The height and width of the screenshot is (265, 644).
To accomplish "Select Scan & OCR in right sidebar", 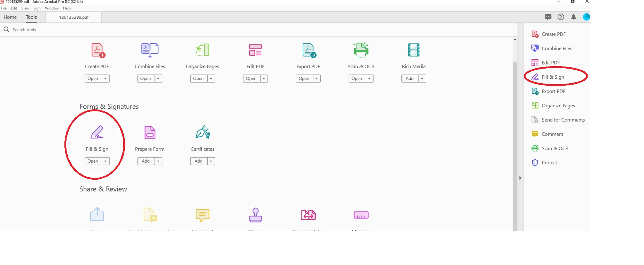I will pyautogui.click(x=550, y=148).
